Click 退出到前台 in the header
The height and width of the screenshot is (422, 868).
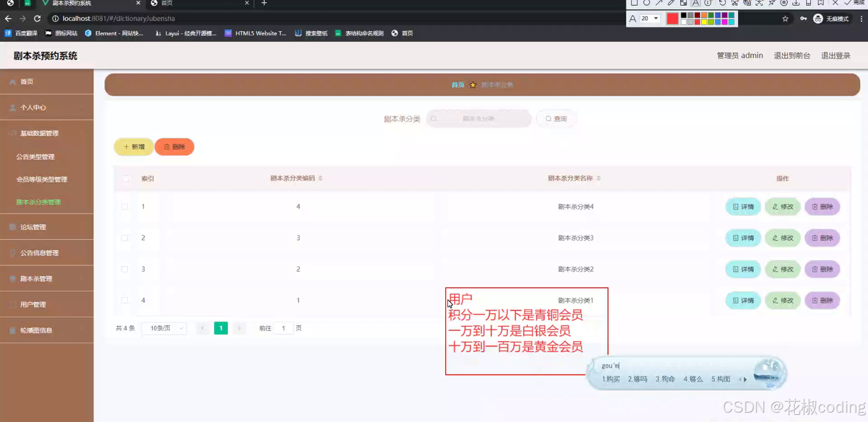point(791,55)
